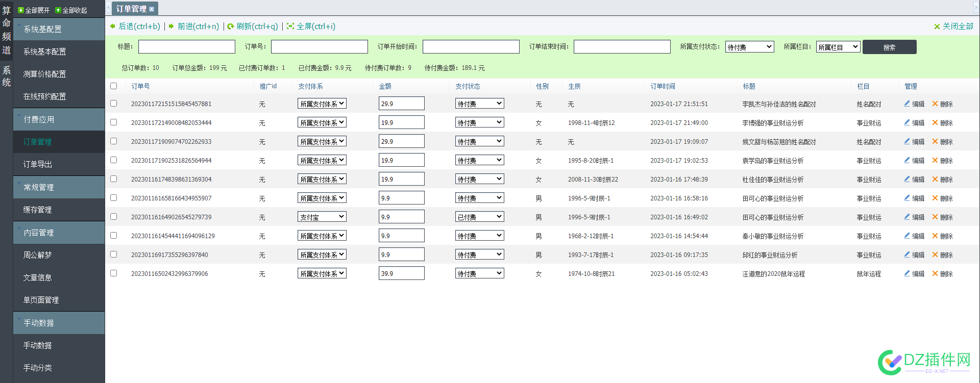The height and width of the screenshot is (383, 980).
Task: Click the 订单号 search input field
Action: (x=320, y=47)
